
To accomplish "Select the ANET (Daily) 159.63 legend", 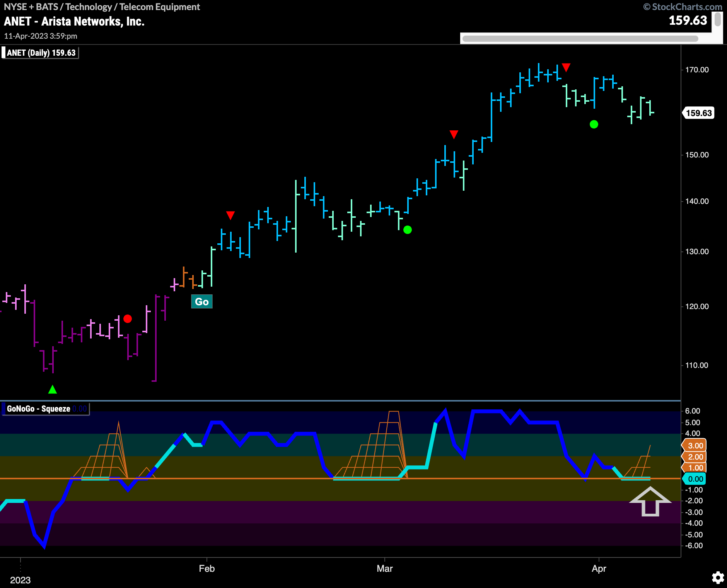I will (x=40, y=53).
